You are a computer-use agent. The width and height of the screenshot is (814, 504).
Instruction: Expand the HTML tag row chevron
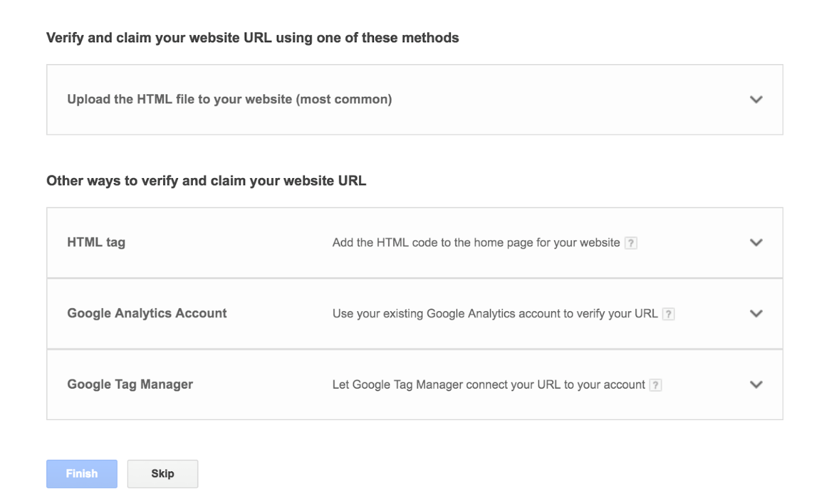756,243
